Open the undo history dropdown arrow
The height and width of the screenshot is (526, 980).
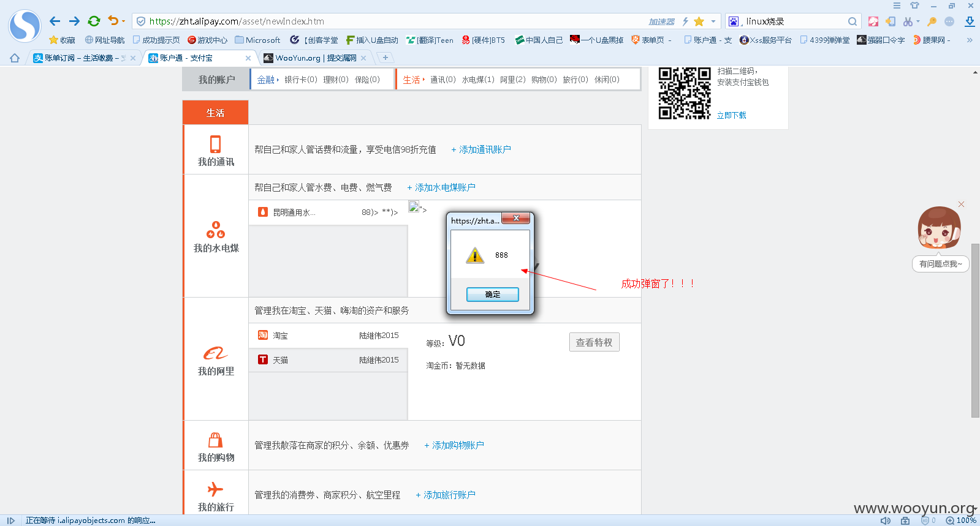[123, 21]
